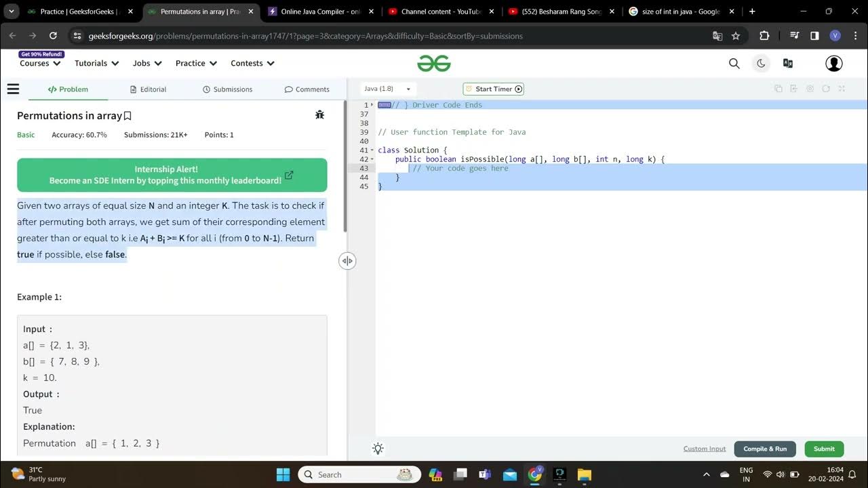This screenshot has width=868, height=488.
Task: Switch to the Channel content YouTube tab
Action: pyautogui.click(x=441, y=12)
